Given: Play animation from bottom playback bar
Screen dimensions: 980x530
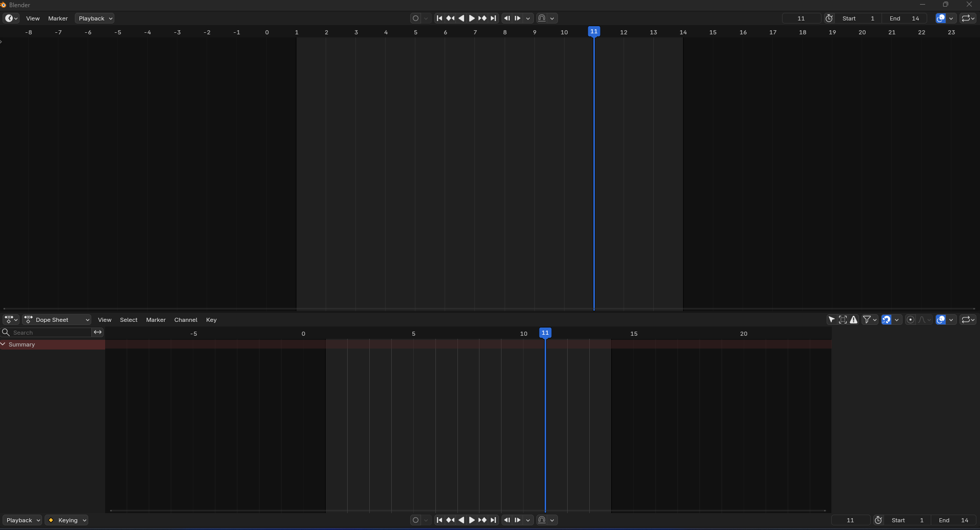Looking at the screenshot, I should click(x=472, y=520).
